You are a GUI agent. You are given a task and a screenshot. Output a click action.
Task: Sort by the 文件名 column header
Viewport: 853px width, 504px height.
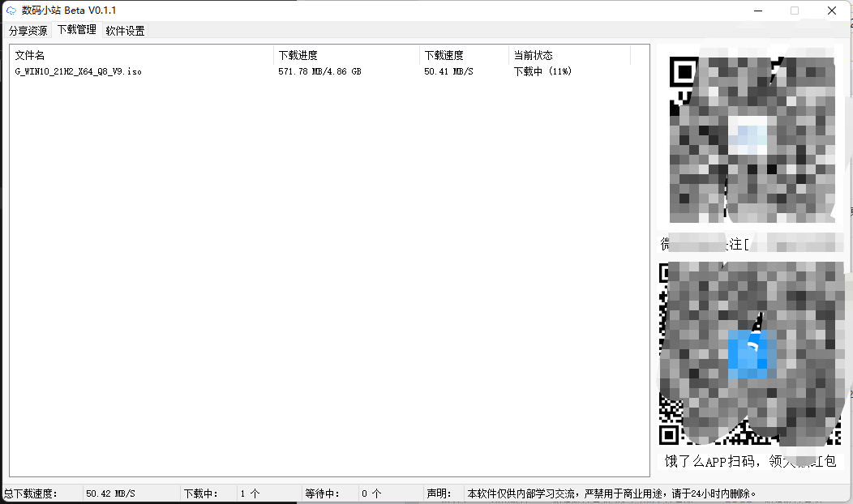tap(30, 55)
